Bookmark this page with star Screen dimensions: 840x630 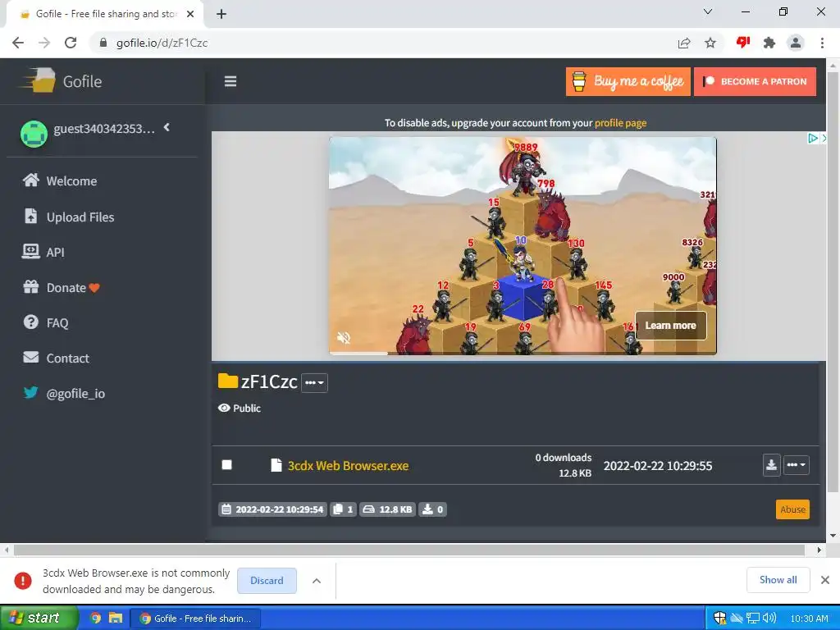710,43
